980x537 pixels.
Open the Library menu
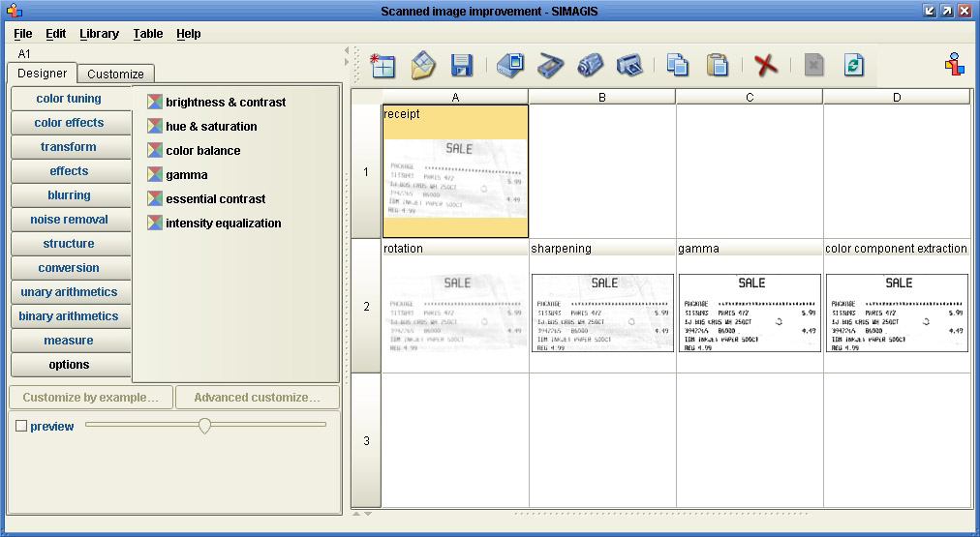(99, 34)
